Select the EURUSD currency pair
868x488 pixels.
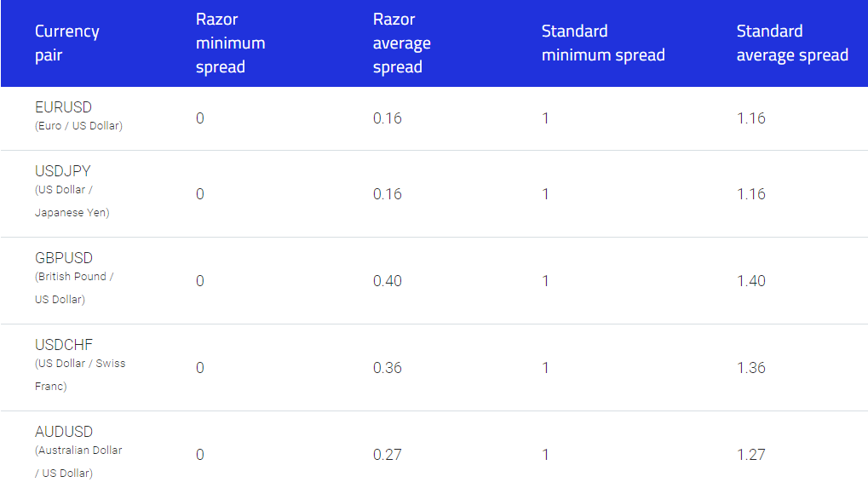pos(63,107)
